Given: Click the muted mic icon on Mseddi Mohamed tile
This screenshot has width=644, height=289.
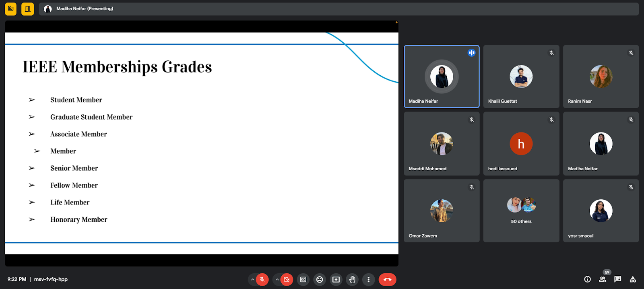Looking at the screenshot, I should point(472,120).
